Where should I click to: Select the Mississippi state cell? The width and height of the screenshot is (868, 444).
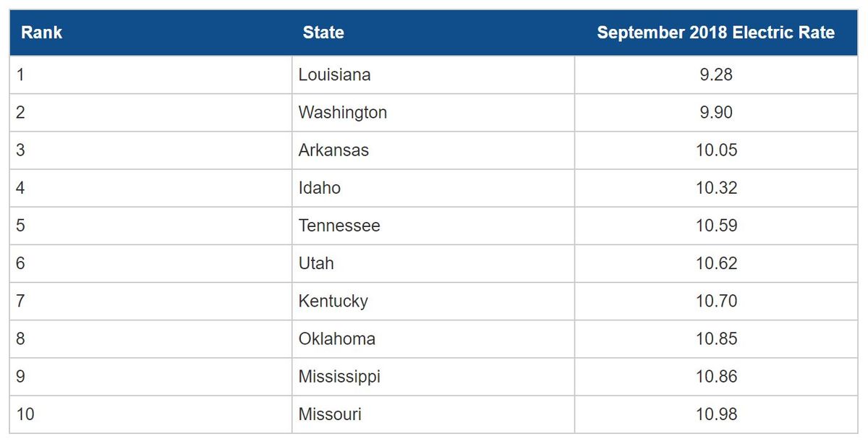[339, 376]
